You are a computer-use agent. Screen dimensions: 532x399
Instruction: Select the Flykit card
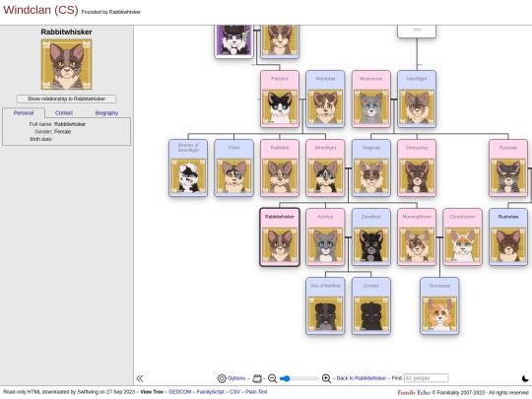pyautogui.click(x=233, y=167)
